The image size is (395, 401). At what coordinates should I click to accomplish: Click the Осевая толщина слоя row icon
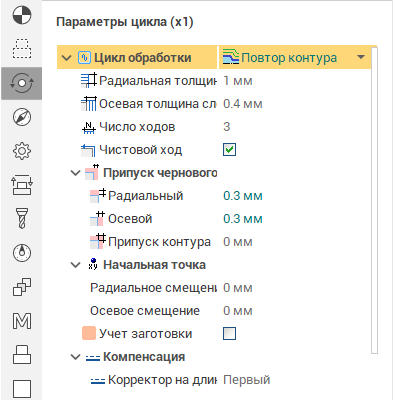89,103
